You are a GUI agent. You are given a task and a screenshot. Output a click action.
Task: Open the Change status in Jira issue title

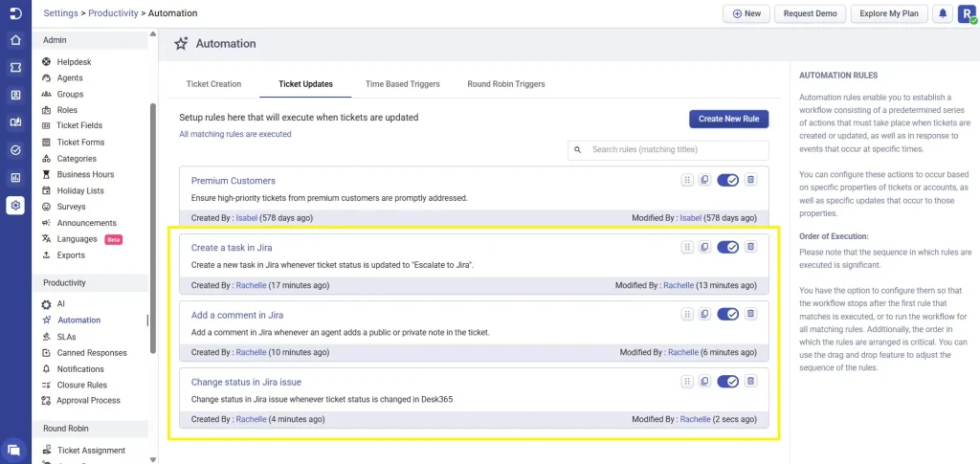point(246,382)
